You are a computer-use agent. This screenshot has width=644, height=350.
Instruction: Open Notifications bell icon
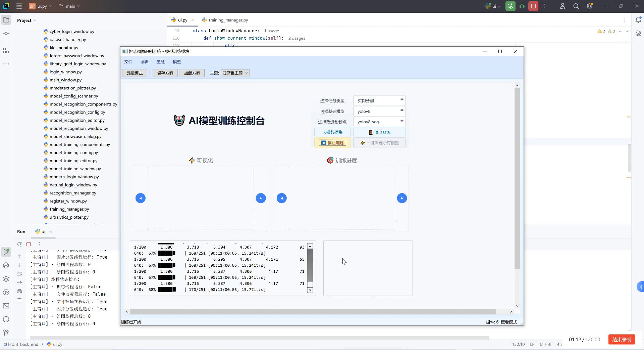[638, 20]
